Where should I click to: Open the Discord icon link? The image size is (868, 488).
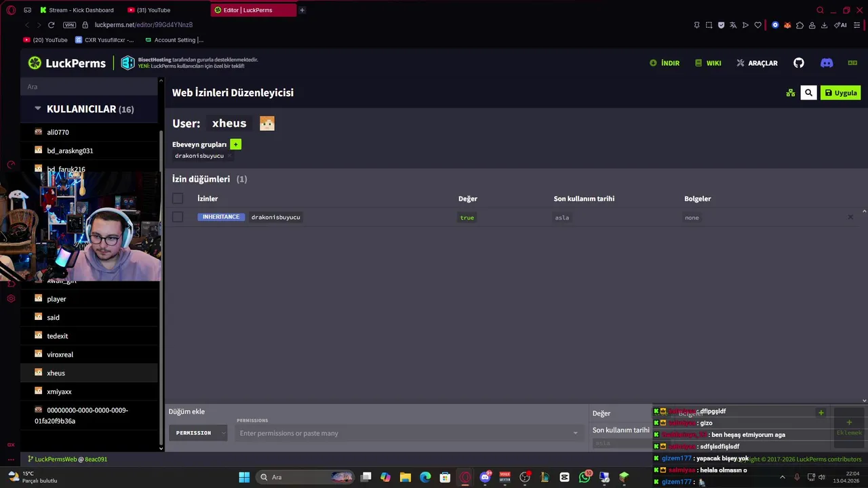pos(827,63)
